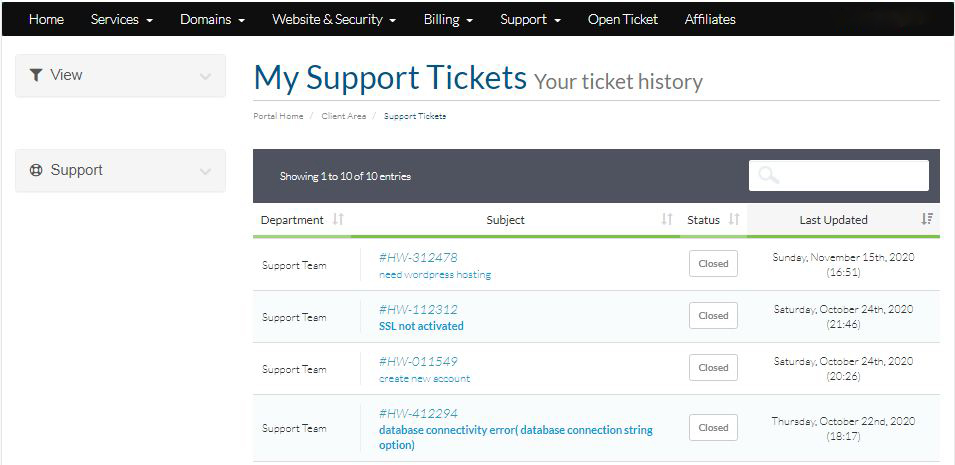Sort tickets by Status column arrows

tap(734, 220)
